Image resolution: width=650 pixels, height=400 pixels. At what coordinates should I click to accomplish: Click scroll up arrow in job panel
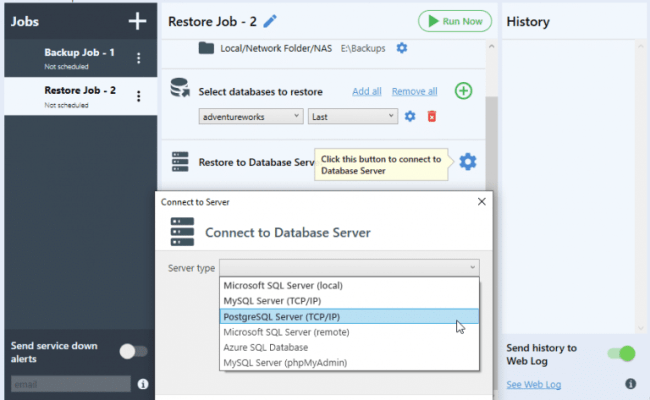[492, 46]
